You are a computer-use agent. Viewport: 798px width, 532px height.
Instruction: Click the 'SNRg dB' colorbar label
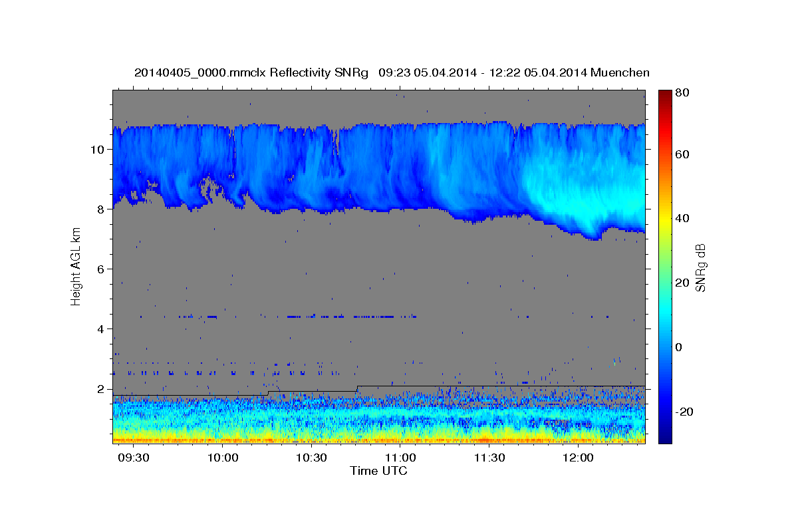(700, 267)
